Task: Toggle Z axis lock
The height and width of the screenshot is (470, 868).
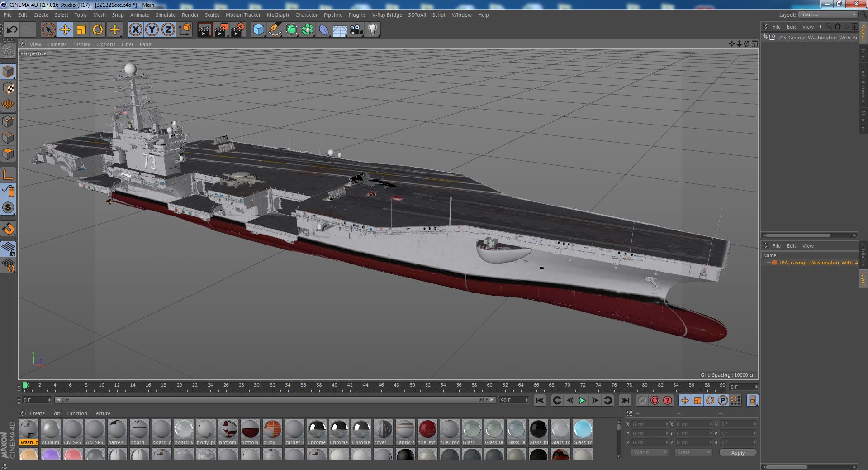Action: (168, 30)
